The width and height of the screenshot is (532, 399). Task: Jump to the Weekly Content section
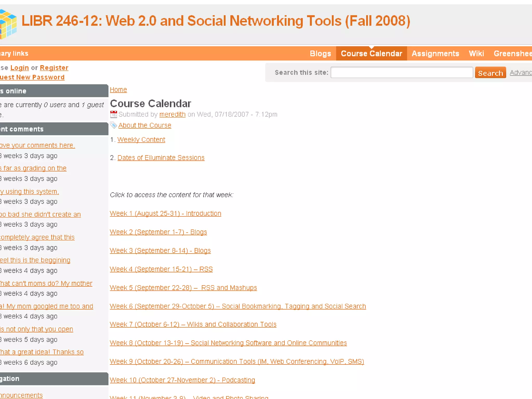pos(141,139)
